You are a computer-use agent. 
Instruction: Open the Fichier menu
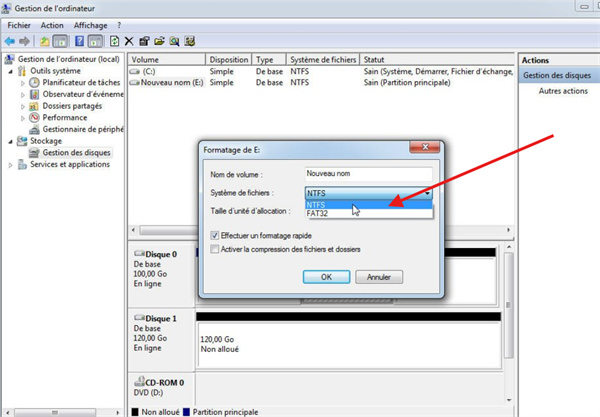click(19, 25)
